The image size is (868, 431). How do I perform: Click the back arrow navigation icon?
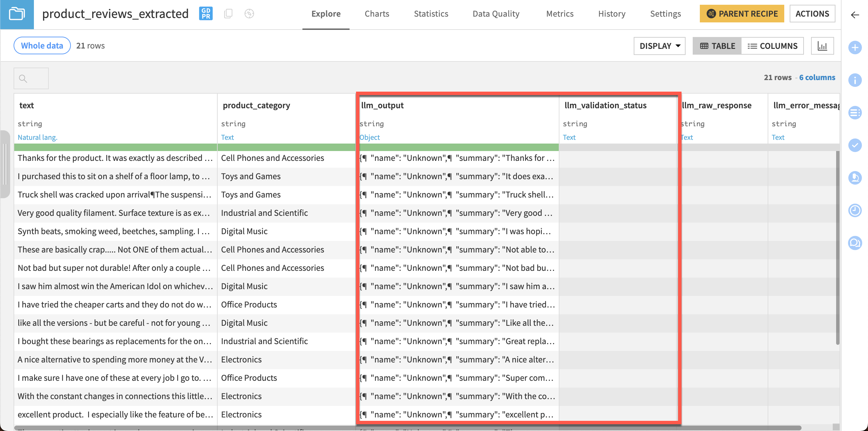pyautogui.click(x=855, y=14)
